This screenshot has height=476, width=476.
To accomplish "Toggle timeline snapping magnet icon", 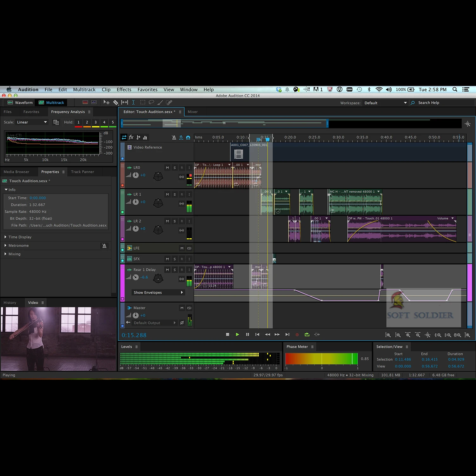I will (x=188, y=137).
